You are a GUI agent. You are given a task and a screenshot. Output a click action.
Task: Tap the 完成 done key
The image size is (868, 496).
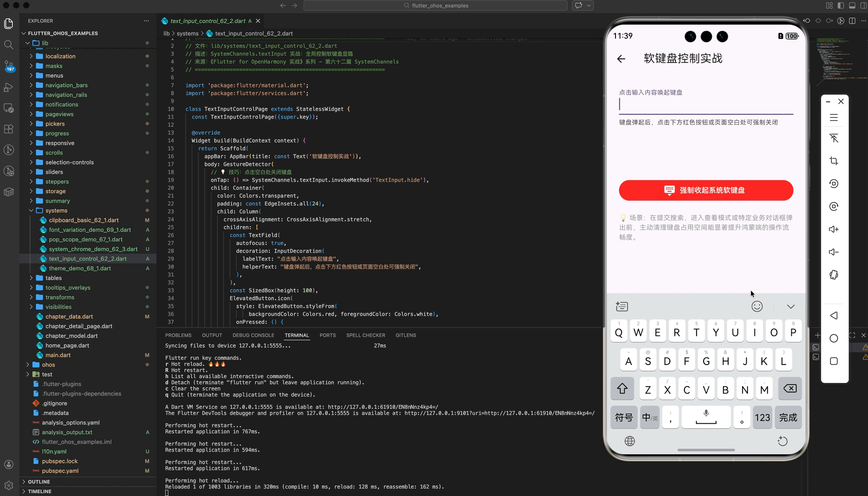tap(788, 417)
